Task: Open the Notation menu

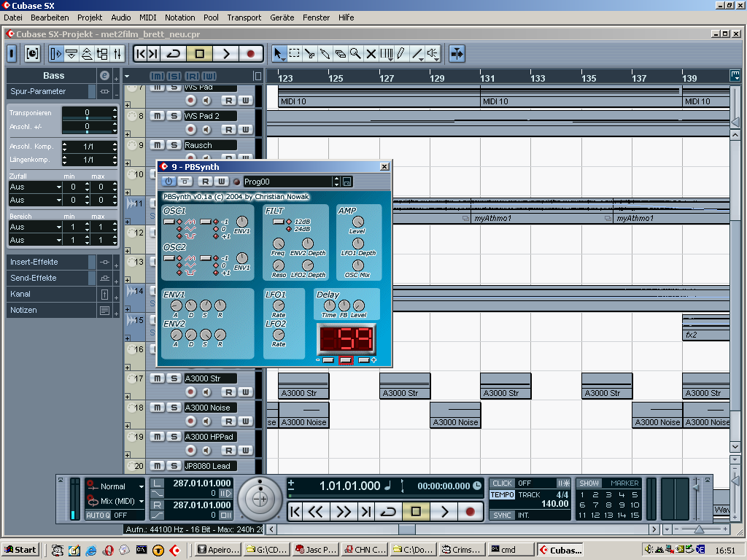Action: 179,17
